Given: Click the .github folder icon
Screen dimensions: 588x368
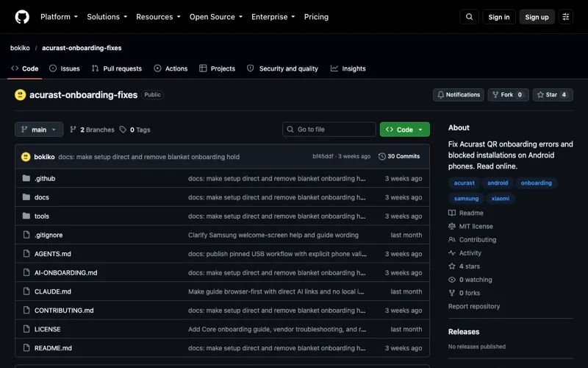Looking at the screenshot, I should click(x=26, y=178).
